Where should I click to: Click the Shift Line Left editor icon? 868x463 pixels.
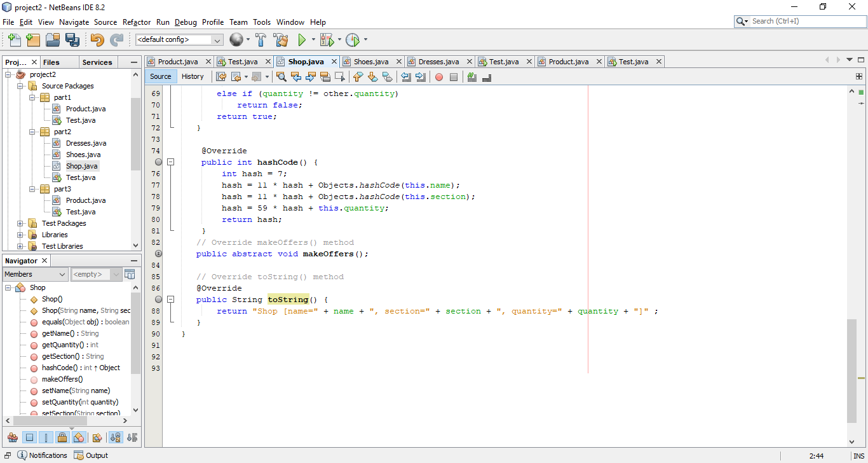coord(405,76)
